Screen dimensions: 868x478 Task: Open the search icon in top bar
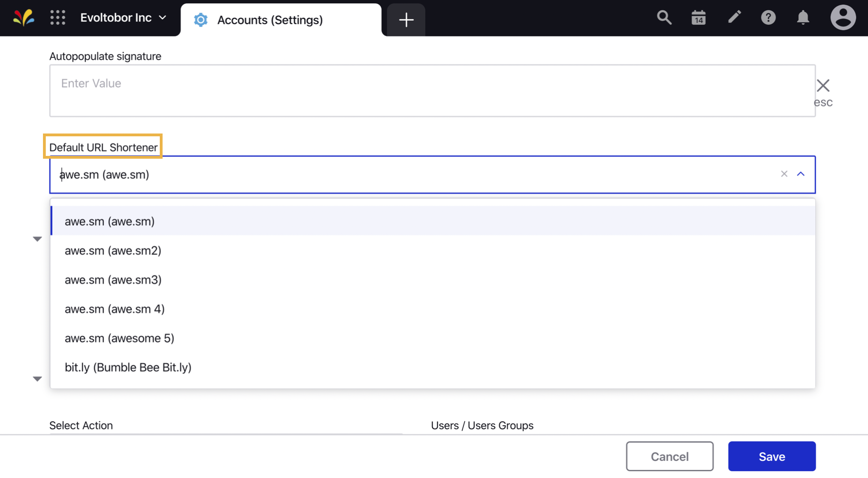664,18
